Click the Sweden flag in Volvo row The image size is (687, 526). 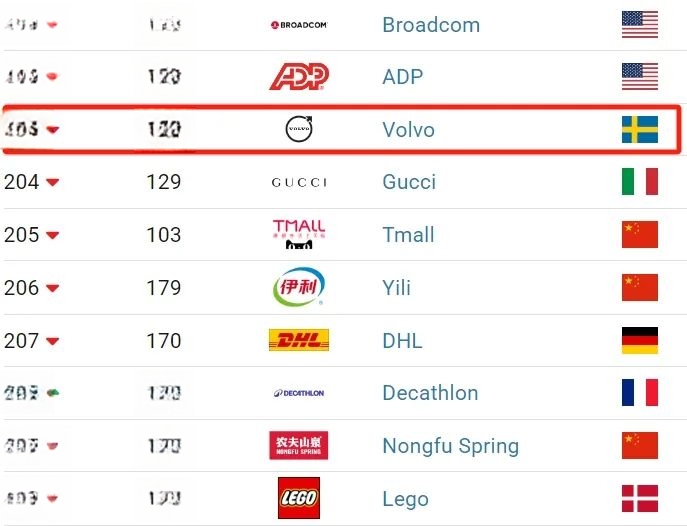pyautogui.click(x=640, y=129)
